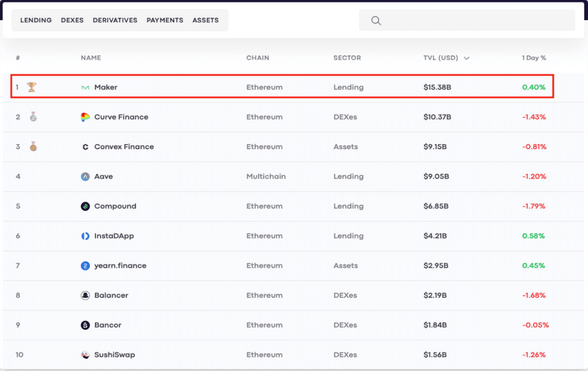Click Convex Finance's $9.15B TVL value

pyautogui.click(x=435, y=146)
